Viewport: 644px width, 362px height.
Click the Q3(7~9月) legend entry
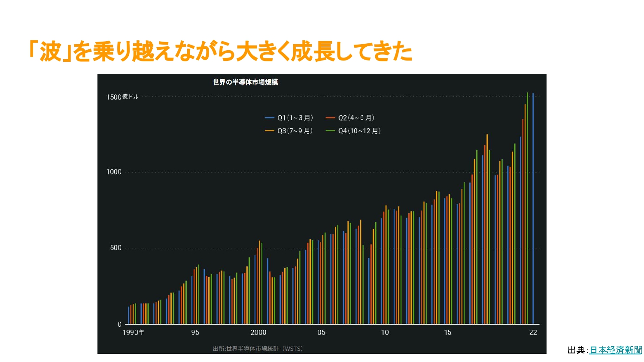pos(289,131)
